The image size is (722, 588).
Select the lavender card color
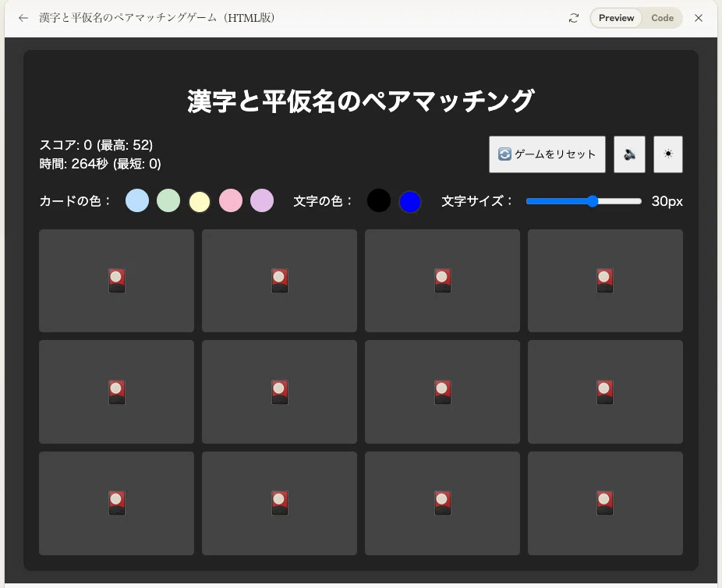pyautogui.click(x=262, y=200)
